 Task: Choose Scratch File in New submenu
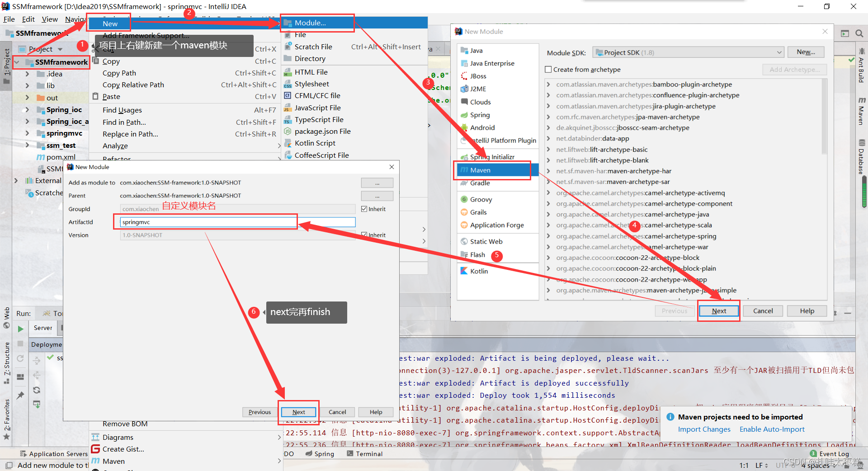313,47
